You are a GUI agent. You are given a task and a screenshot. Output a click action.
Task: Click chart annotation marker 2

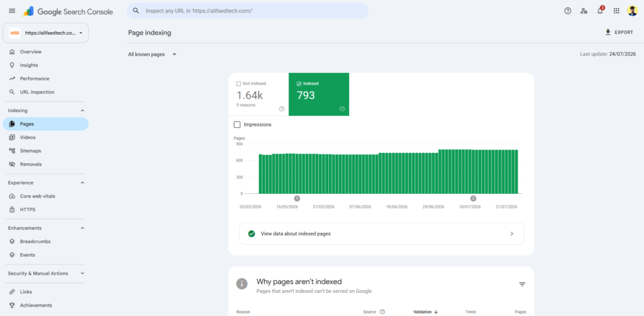point(473,198)
